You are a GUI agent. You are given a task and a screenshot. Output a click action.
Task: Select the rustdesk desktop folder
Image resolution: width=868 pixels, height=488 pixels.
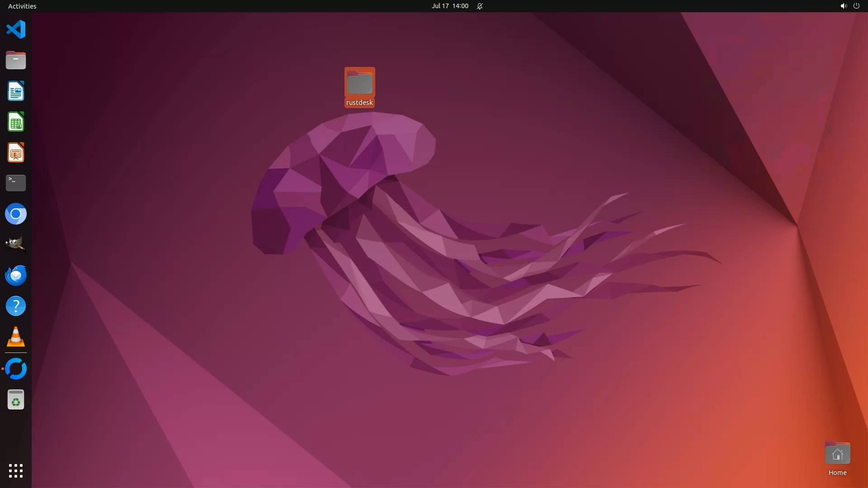tap(359, 84)
